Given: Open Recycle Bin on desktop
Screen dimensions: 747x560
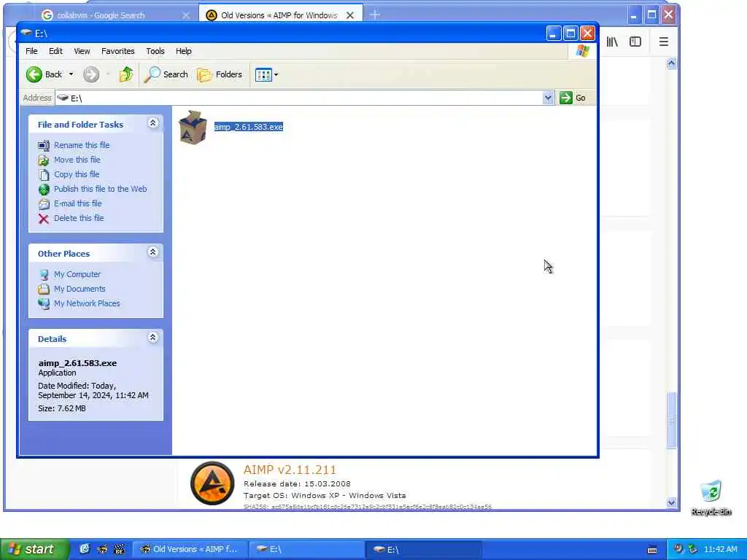Looking at the screenshot, I should tap(711, 497).
